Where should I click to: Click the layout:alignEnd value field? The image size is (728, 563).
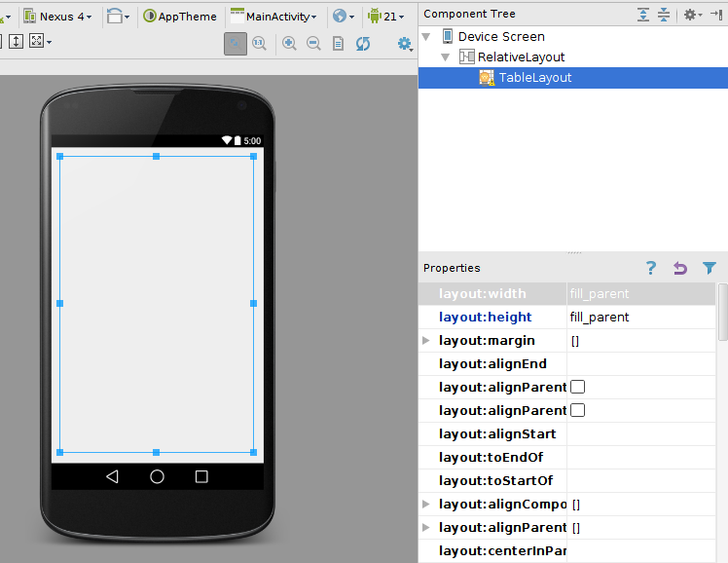click(x=640, y=363)
